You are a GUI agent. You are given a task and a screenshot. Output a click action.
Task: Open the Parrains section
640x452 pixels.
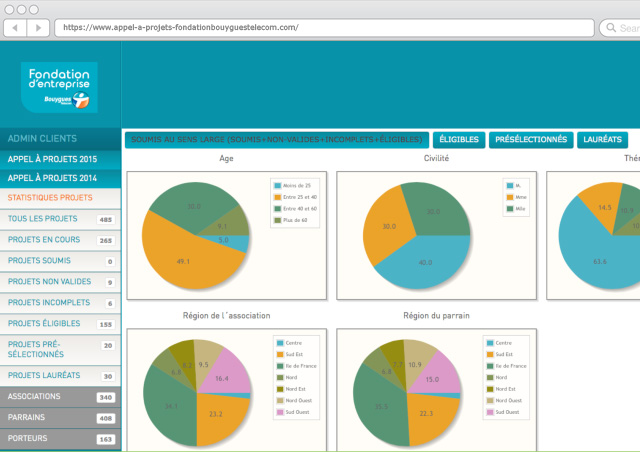(60, 418)
